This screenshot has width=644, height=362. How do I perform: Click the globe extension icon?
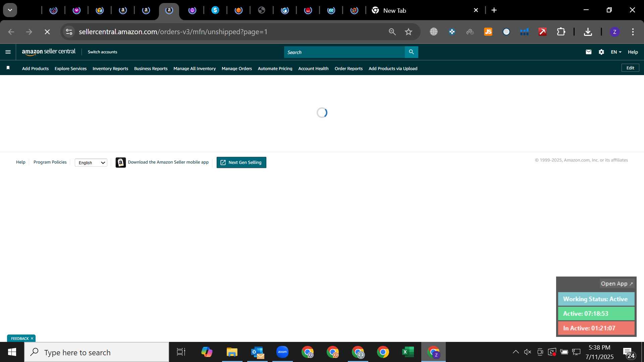tap(434, 32)
